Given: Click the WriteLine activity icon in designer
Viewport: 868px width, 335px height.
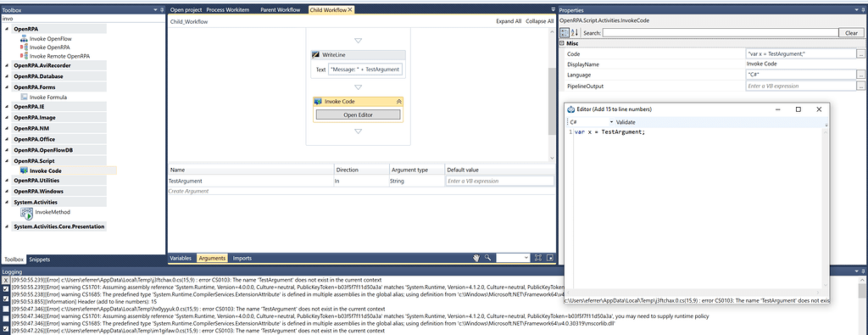Looking at the screenshot, I should [316, 55].
